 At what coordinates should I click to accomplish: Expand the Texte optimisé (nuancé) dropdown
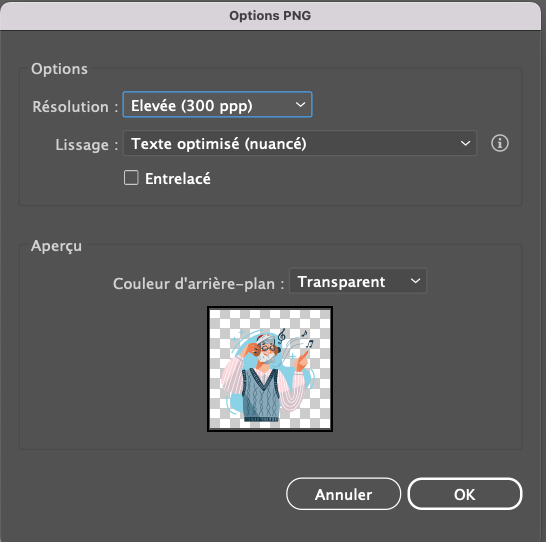point(300,143)
